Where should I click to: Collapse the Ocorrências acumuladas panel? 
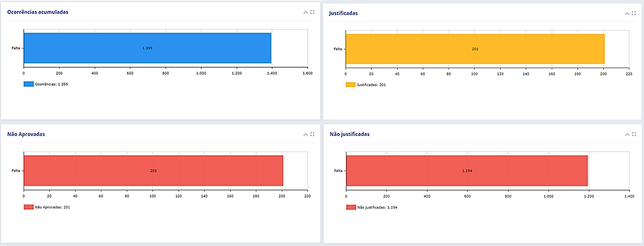tap(305, 12)
